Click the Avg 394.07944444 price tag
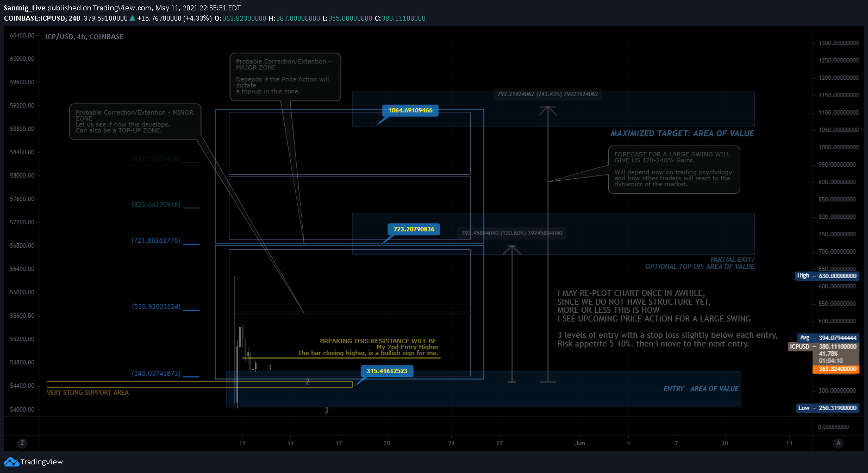 point(828,338)
